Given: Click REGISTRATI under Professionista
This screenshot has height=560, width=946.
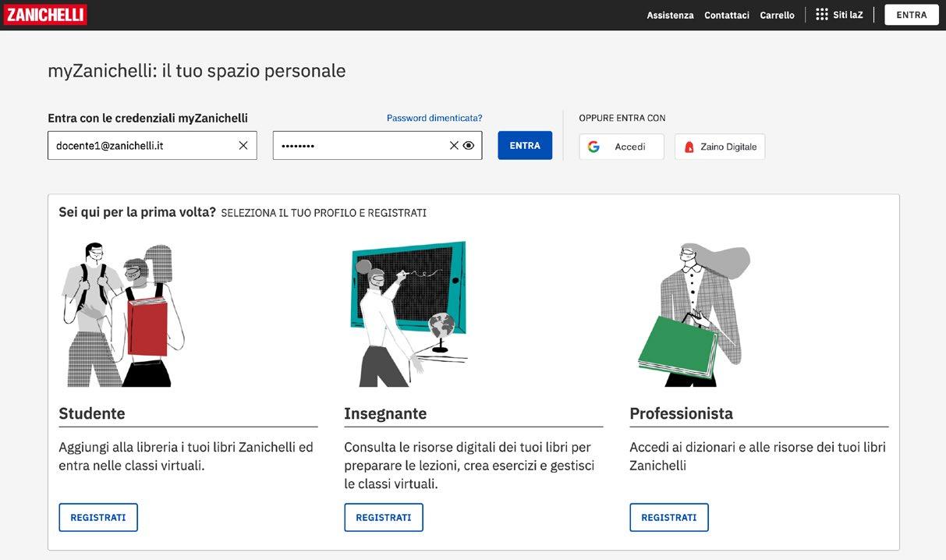Looking at the screenshot, I should (x=669, y=518).
